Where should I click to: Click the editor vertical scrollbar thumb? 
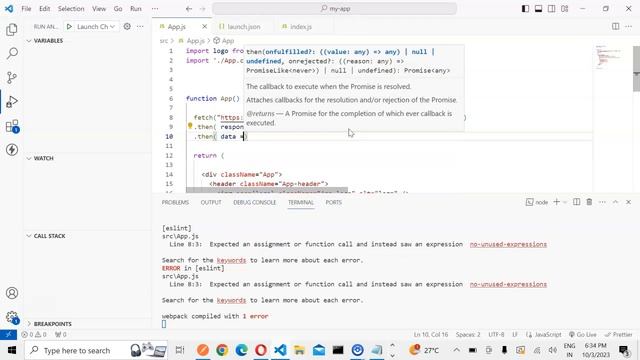coord(636,69)
